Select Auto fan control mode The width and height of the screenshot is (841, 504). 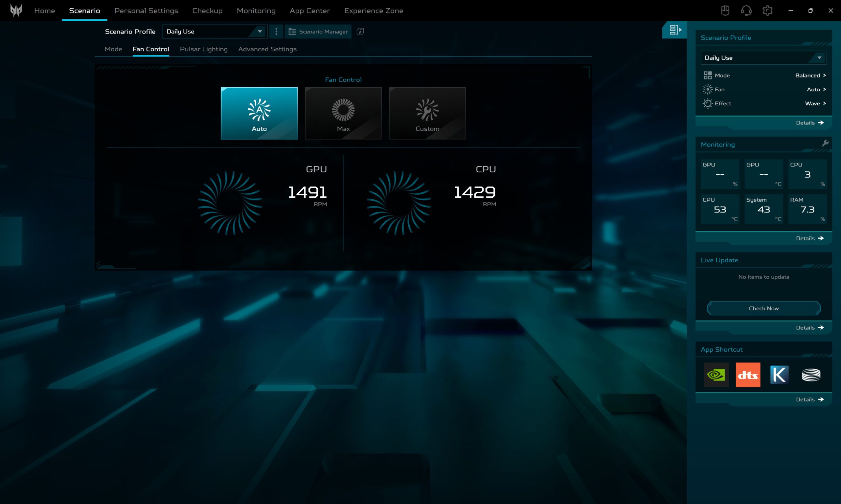[259, 113]
